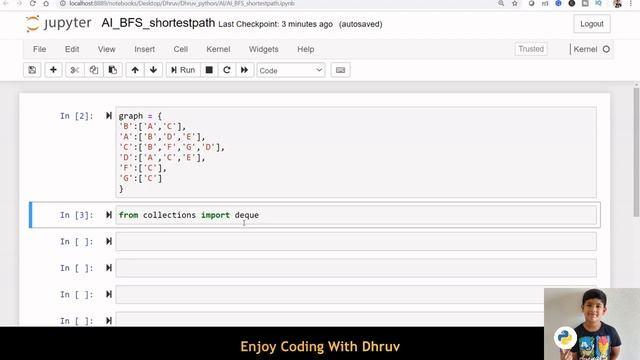The width and height of the screenshot is (640, 360).
Task: Save notebook with the floppy disk icon
Action: (x=32, y=70)
